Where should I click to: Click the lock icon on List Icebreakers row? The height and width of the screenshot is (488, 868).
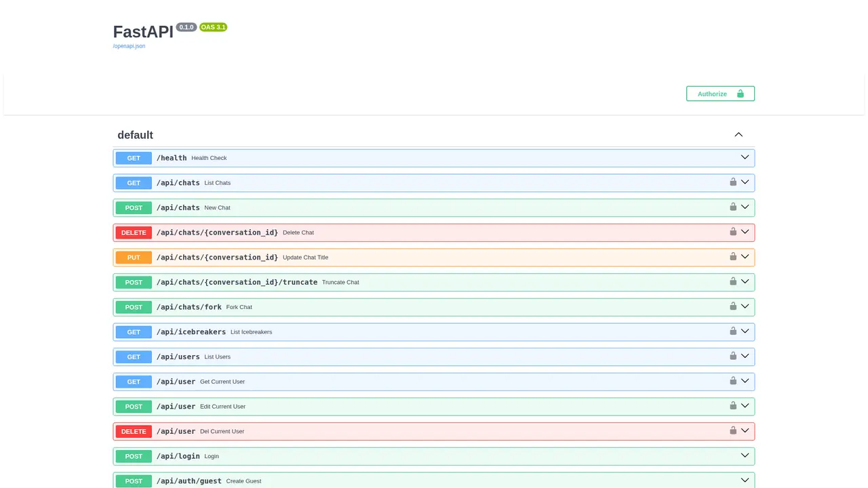(733, 331)
